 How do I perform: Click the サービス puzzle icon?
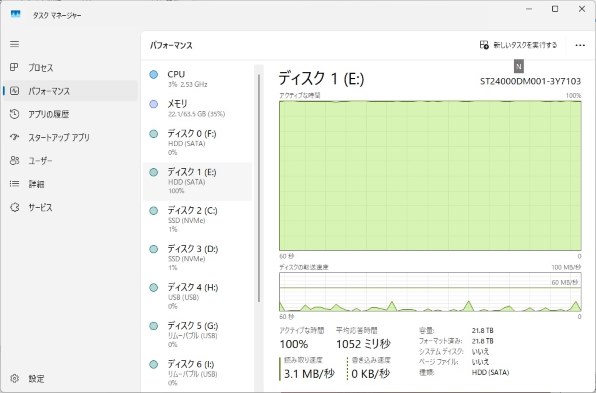click(x=14, y=207)
